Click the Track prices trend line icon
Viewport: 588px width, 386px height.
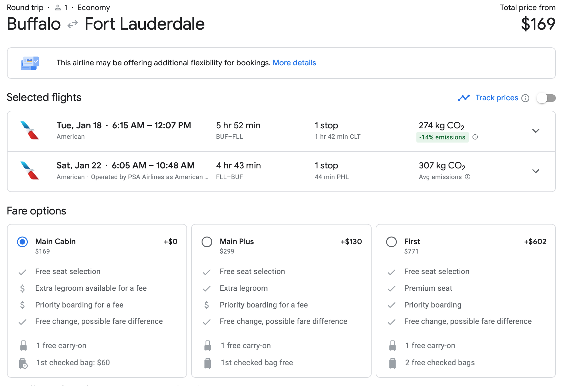tap(464, 98)
